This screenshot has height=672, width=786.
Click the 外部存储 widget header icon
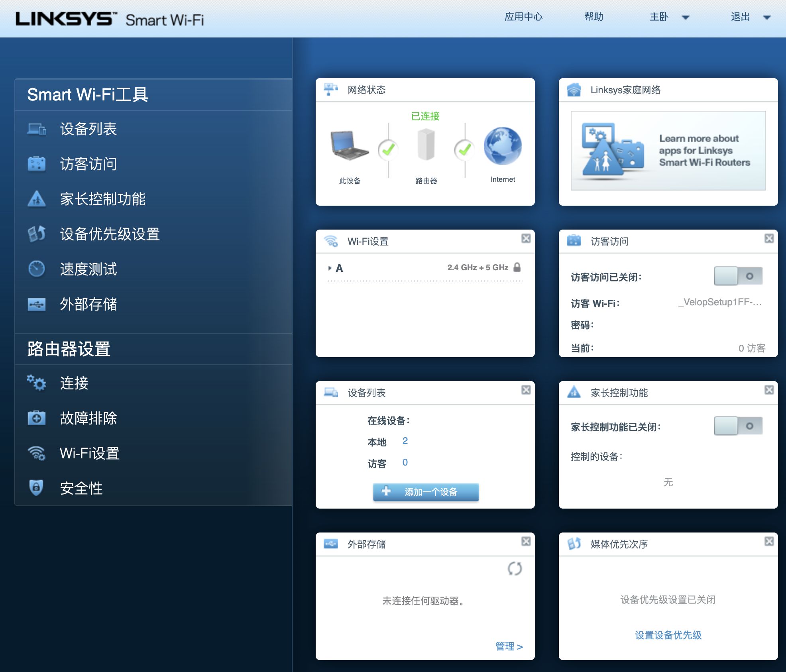pos(331,544)
